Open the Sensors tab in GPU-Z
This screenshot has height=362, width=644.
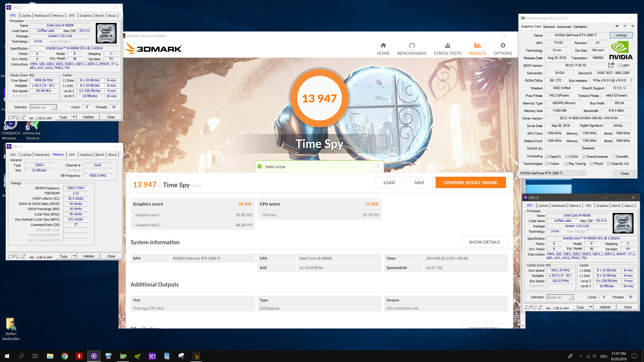click(x=549, y=26)
